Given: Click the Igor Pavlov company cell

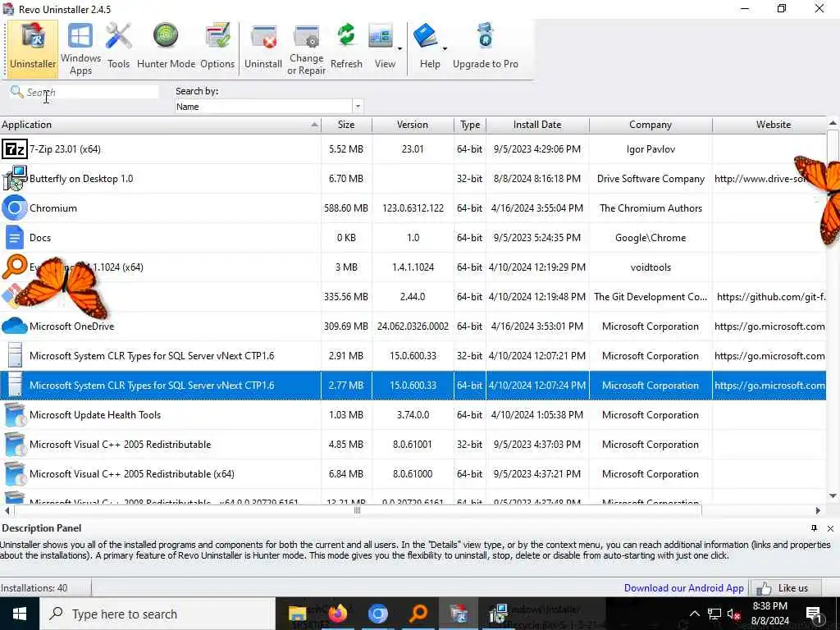Looking at the screenshot, I should pyautogui.click(x=651, y=149).
